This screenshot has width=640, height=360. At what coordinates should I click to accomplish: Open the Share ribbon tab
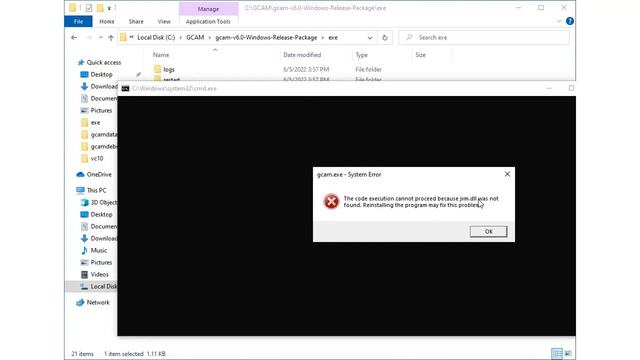point(136,21)
